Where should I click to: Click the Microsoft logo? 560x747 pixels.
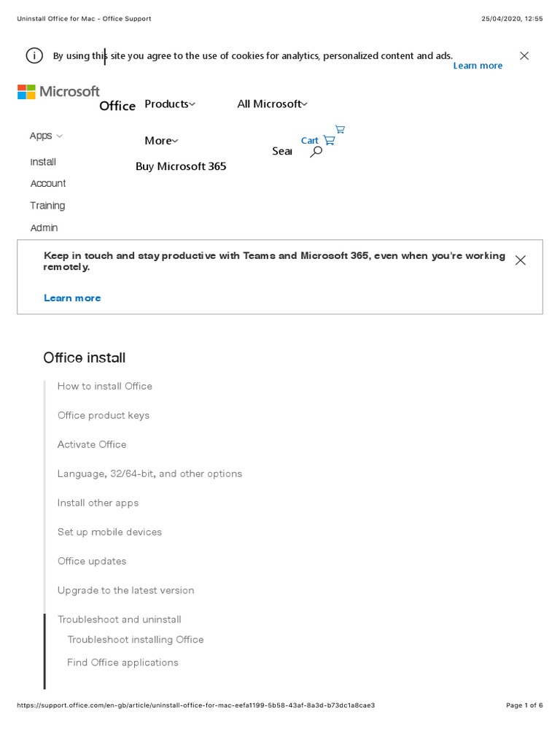58,91
